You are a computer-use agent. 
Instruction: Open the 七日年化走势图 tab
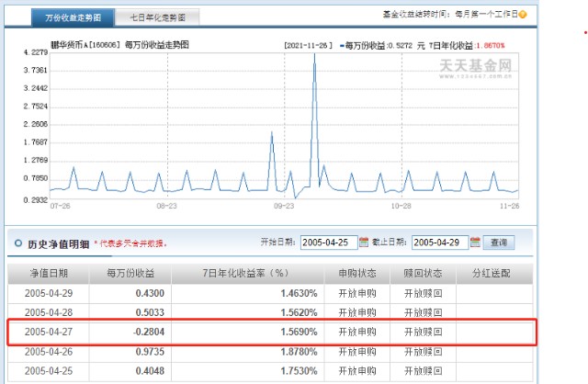pyautogui.click(x=157, y=17)
